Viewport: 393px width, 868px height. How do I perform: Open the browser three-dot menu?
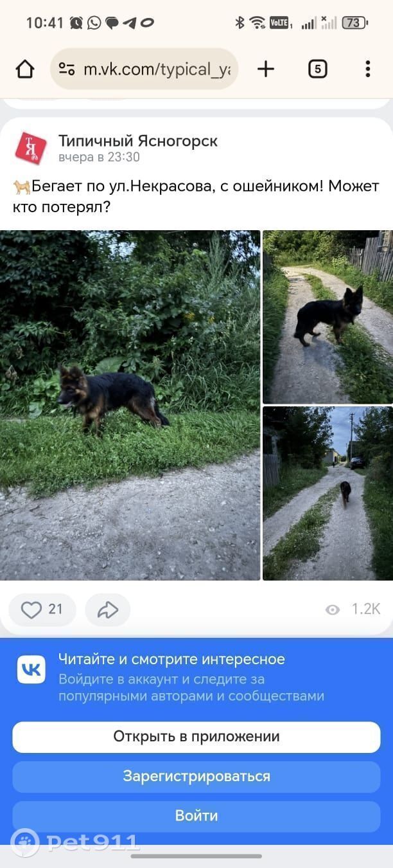point(368,69)
